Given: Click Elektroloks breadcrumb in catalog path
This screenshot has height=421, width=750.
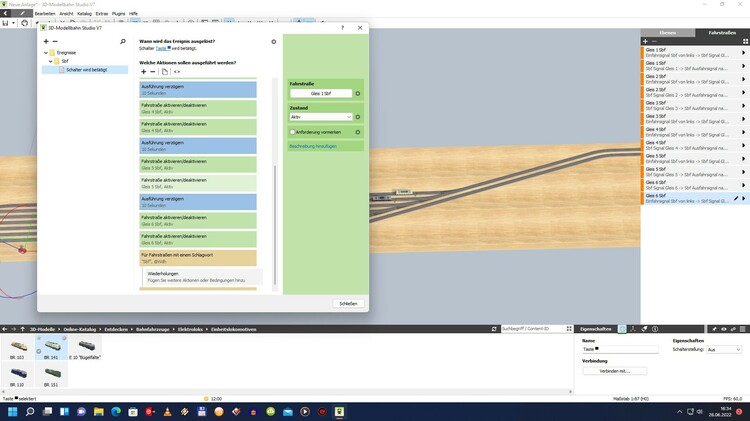Looking at the screenshot, I should [x=190, y=329].
